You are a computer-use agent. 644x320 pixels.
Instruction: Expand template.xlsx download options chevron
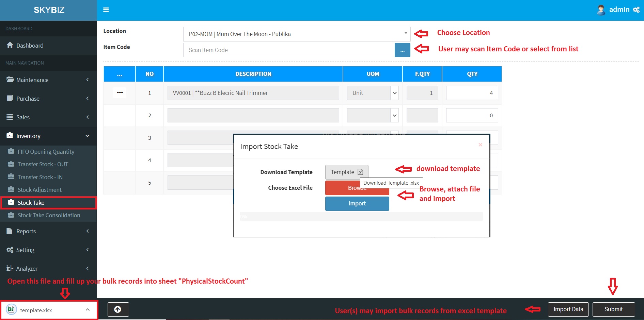click(88, 310)
